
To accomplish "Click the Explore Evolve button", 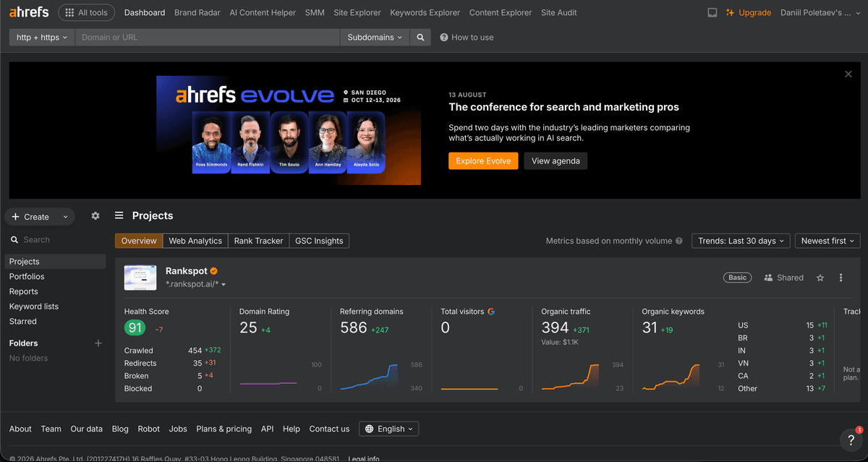I will click(x=483, y=161).
